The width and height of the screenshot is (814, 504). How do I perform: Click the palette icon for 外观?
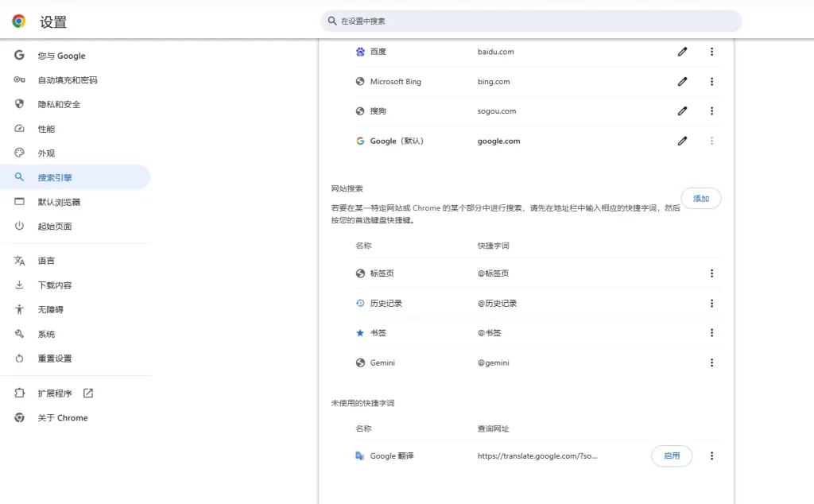[x=19, y=153]
